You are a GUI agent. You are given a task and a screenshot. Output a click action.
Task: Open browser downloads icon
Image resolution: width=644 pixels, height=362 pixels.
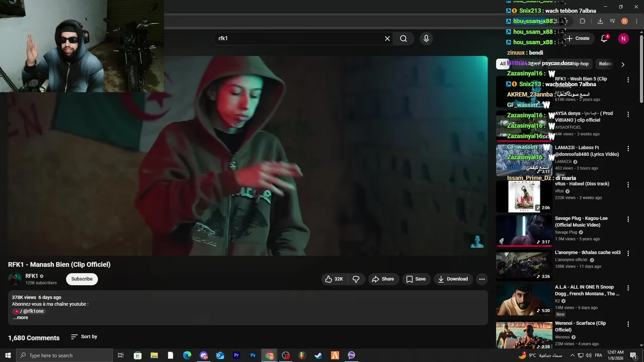point(600,21)
